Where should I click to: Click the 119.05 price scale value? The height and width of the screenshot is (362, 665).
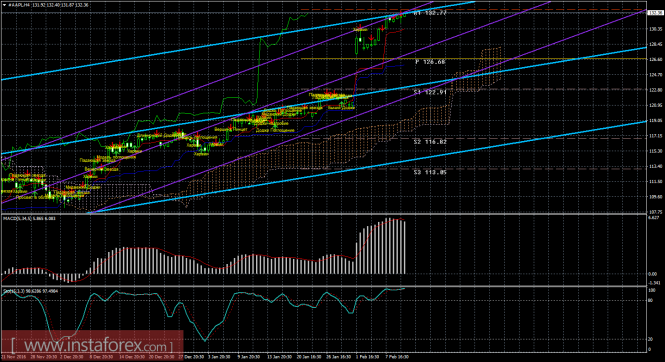pyautogui.click(x=655, y=120)
